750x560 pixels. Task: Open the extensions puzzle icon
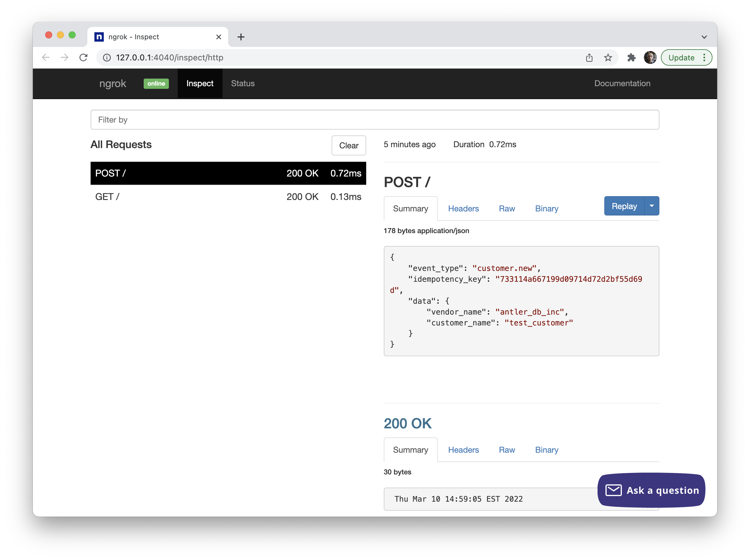click(631, 58)
